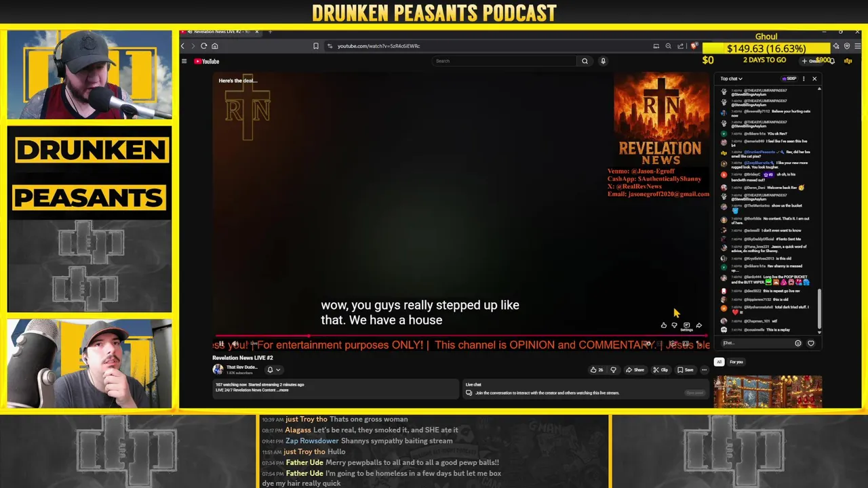
Task: Click the YouTube search magnifier button
Action: tap(585, 61)
